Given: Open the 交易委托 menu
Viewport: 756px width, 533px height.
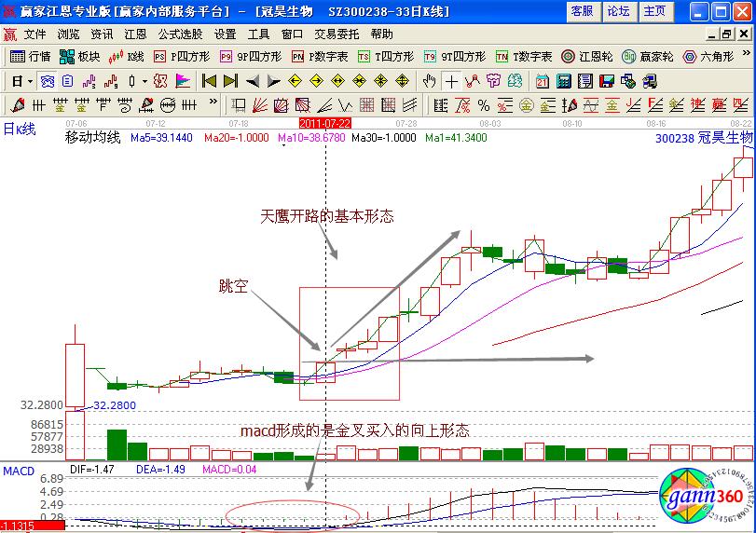Looking at the screenshot, I should (335, 34).
